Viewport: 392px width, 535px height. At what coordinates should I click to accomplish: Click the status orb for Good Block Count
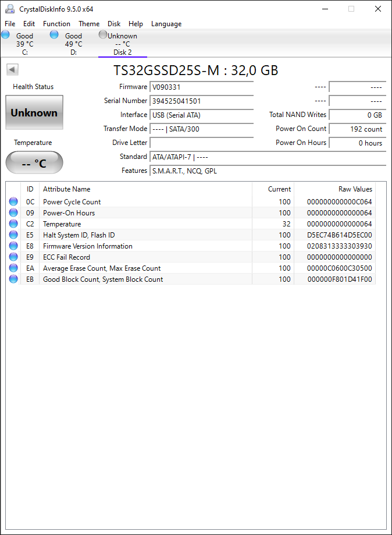(x=13, y=279)
